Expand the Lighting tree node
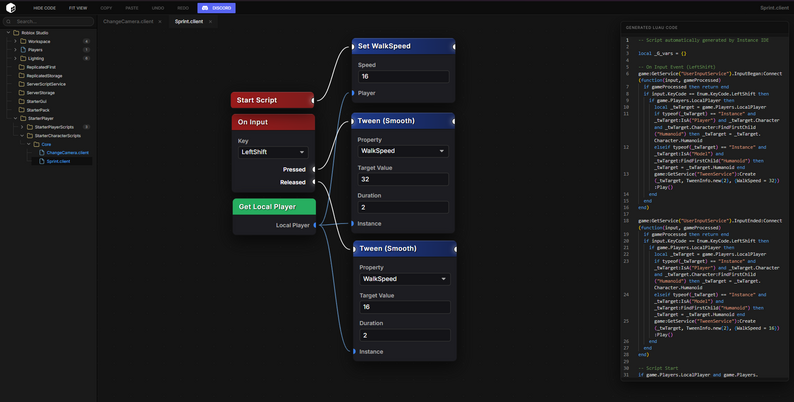 [x=15, y=58]
